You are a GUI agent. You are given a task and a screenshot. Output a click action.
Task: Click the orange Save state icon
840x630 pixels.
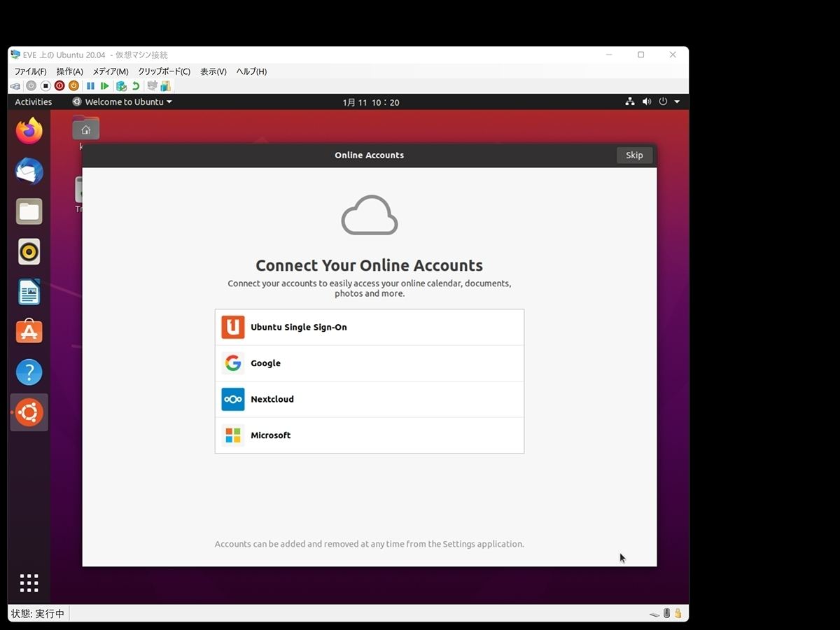pos(73,86)
